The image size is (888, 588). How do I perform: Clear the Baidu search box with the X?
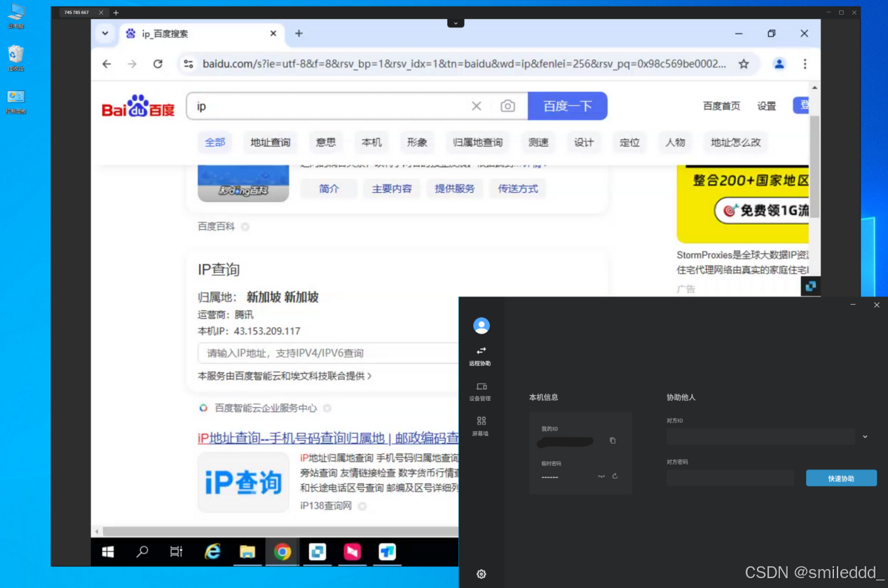(x=477, y=106)
